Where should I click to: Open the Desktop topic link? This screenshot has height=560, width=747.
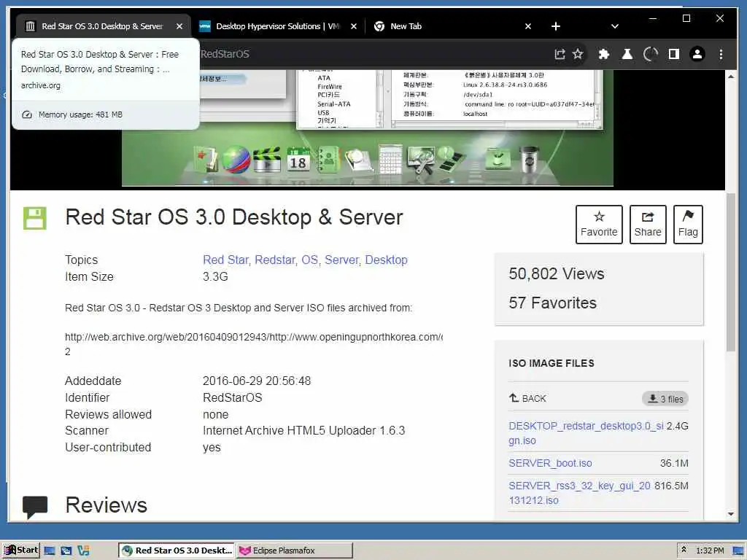(387, 260)
